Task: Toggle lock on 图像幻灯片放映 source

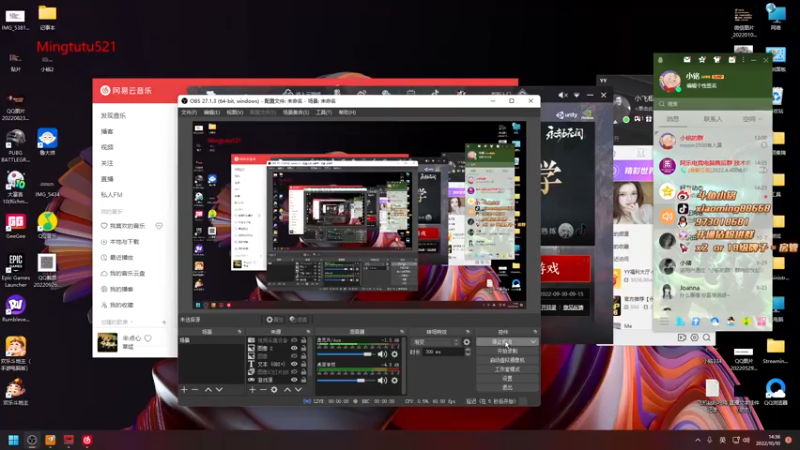Action: click(304, 372)
